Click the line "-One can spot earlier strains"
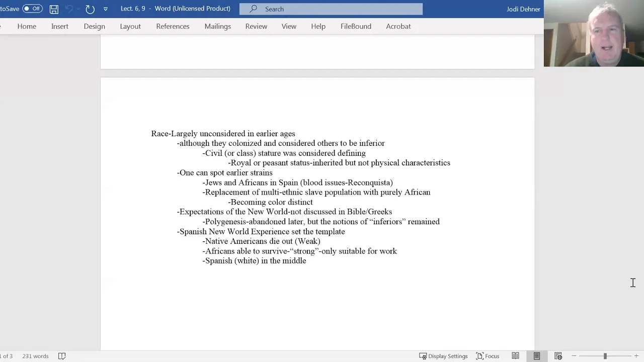Screen dimensions: 644x362 [x=224, y=173]
